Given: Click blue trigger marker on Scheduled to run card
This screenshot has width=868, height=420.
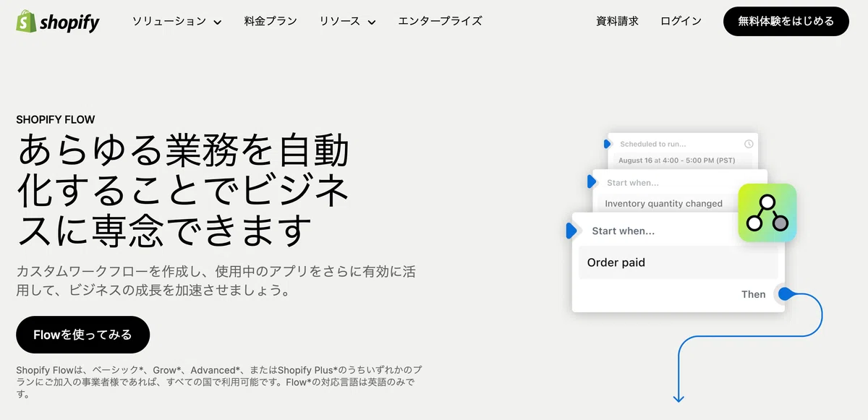Looking at the screenshot, I should (x=608, y=144).
